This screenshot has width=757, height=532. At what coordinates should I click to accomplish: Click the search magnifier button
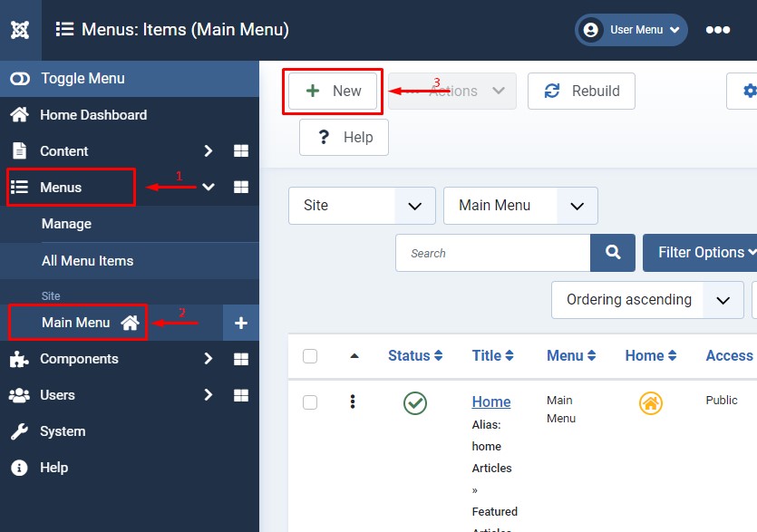613,253
